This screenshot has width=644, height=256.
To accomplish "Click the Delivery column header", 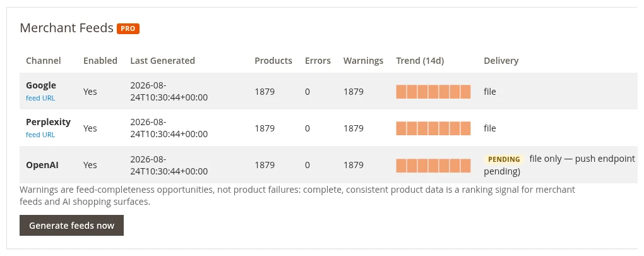I will [x=501, y=61].
